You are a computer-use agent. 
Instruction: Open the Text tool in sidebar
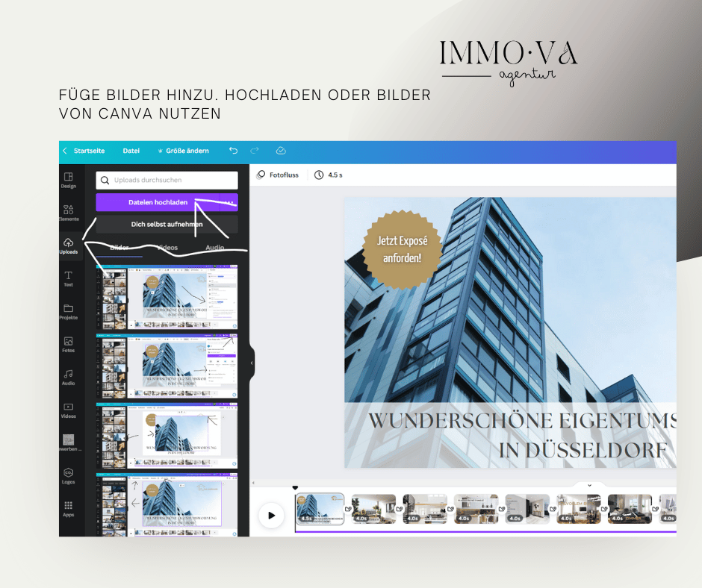point(68,279)
